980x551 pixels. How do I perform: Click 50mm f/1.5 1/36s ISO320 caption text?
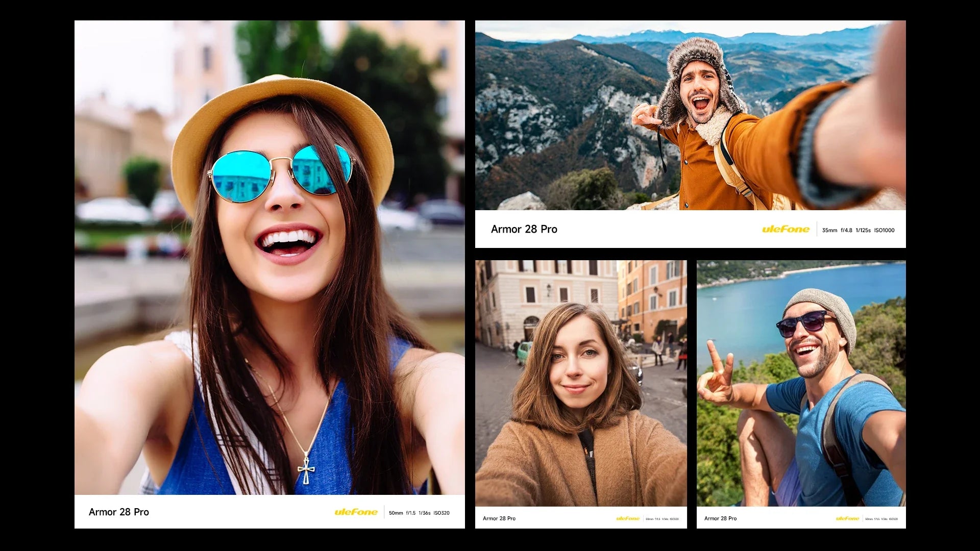click(x=419, y=513)
